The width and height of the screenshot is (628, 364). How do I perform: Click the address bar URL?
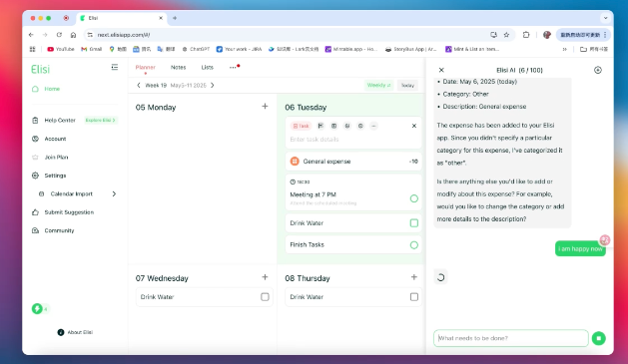click(124, 35)
